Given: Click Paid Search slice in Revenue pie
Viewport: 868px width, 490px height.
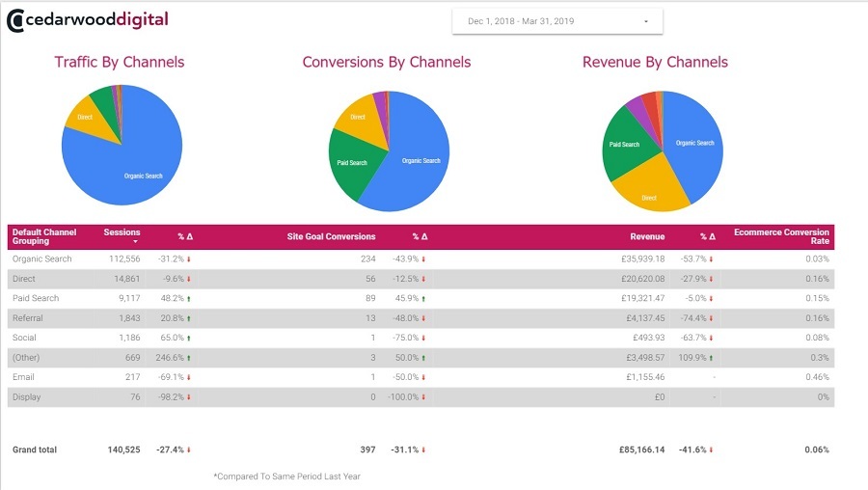Looking at the screenshot, I should [x=628, y=144].
